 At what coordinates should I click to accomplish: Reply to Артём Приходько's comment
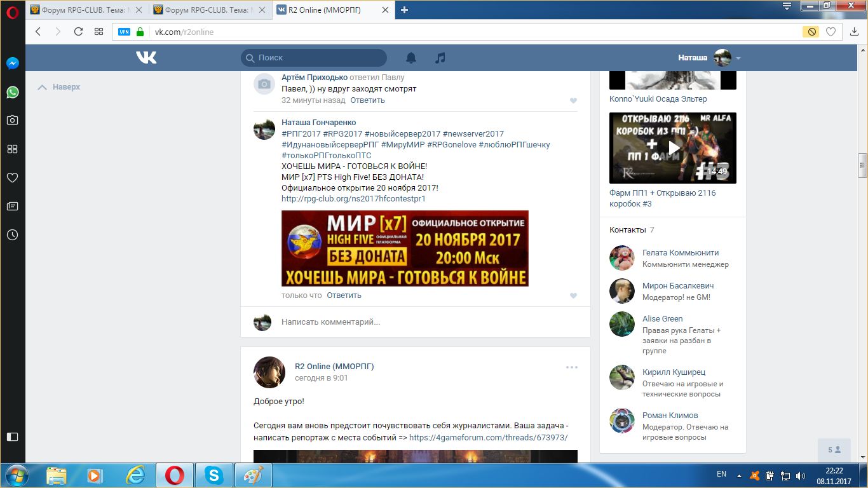(x=367, y=100)
